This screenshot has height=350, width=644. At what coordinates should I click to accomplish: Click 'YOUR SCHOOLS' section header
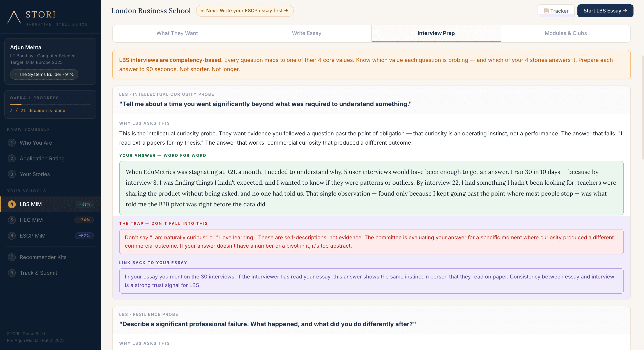click(x=27, y=191)
